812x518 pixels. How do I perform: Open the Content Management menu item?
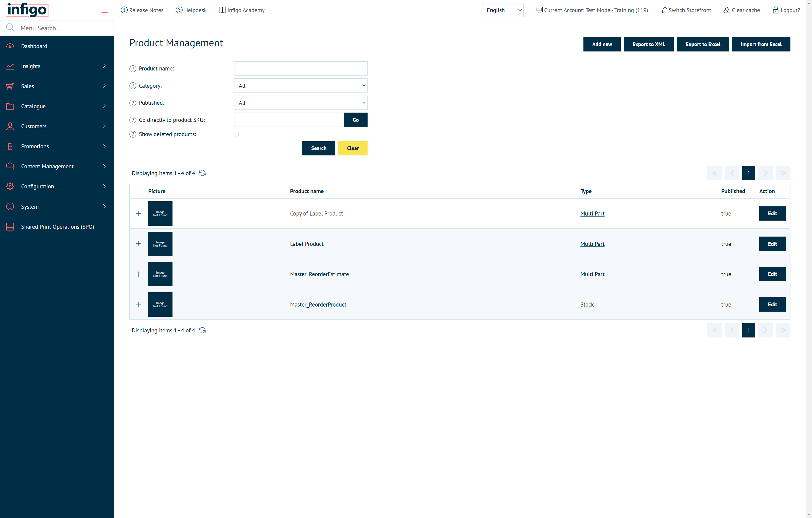[x=57, y=166]
